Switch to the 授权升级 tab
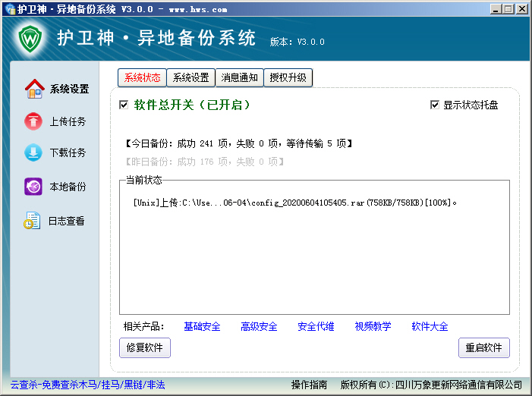 pyautogui.click(x=288, y=77)
